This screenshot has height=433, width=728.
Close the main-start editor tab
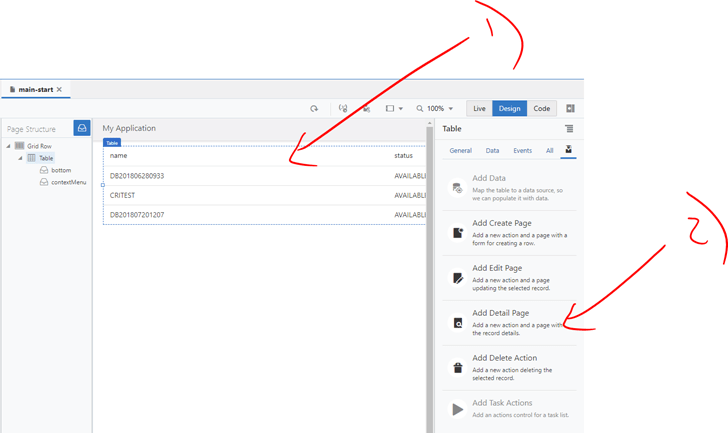59,90
